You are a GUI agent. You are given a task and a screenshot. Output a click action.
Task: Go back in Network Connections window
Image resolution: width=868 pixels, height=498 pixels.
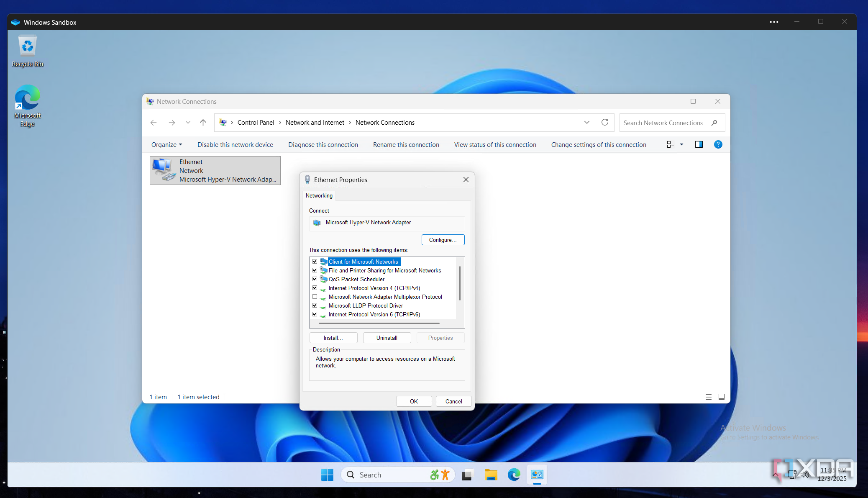click(x=154, y=123)
